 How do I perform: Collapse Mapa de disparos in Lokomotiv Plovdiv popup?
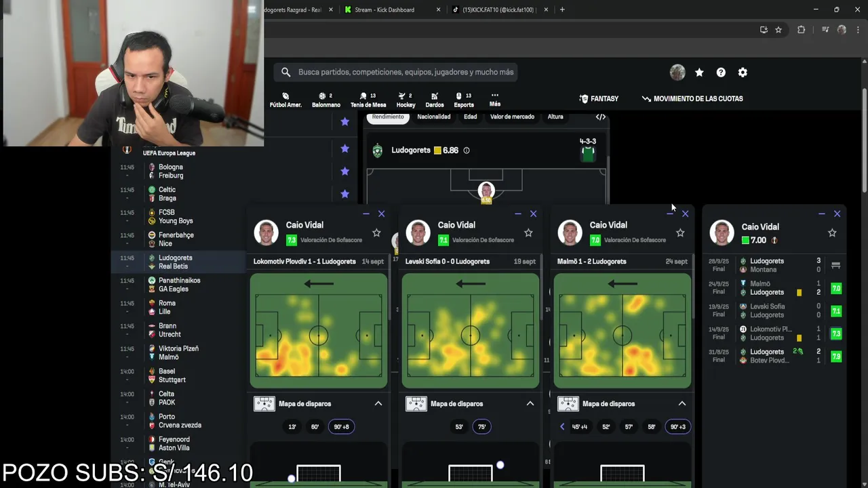(x=378, y=403)
